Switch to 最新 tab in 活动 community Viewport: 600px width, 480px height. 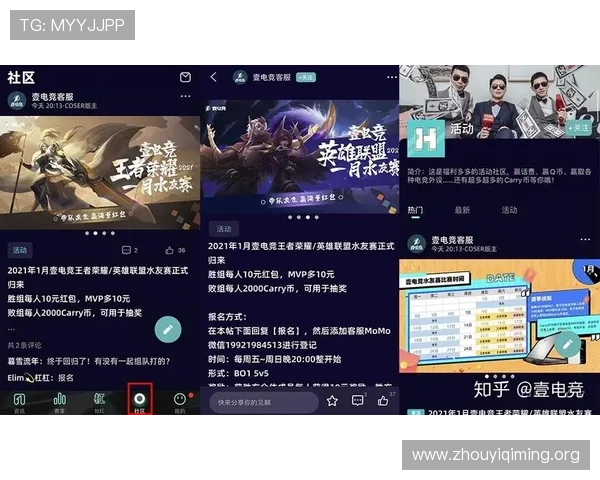tap(462, 210)
